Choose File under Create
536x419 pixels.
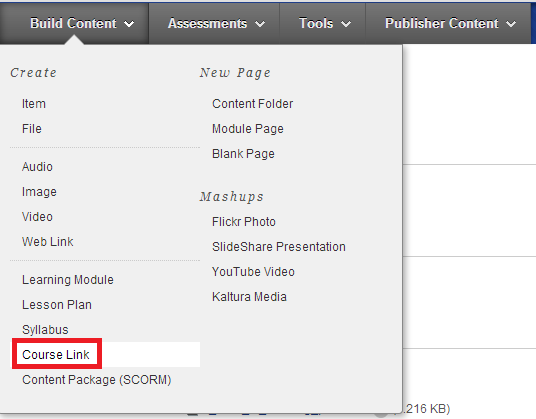click(32, 129)
